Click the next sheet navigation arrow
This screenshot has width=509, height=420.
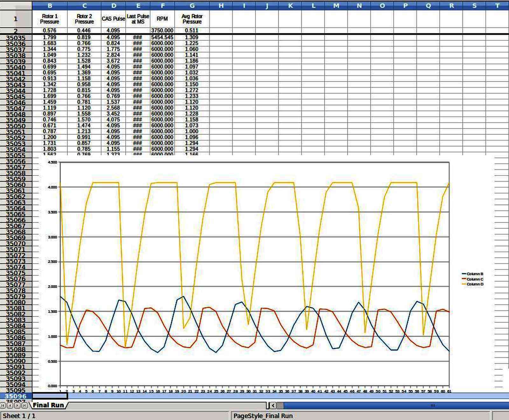[17, 405]
